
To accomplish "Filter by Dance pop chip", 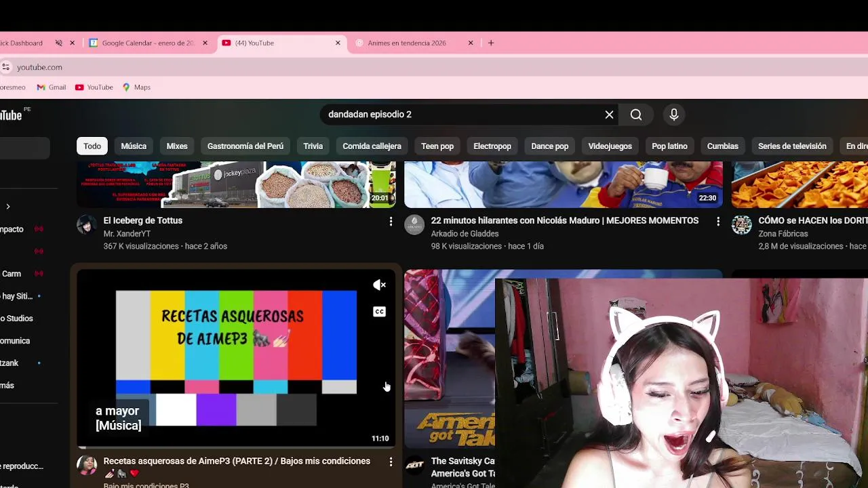I will point(550,146).
